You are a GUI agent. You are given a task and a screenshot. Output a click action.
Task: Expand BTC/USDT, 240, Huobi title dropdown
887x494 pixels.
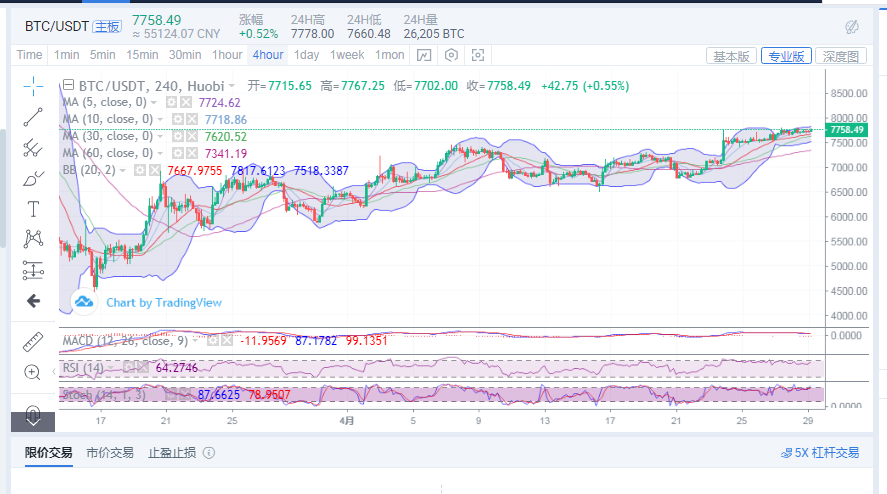[232, 86]
